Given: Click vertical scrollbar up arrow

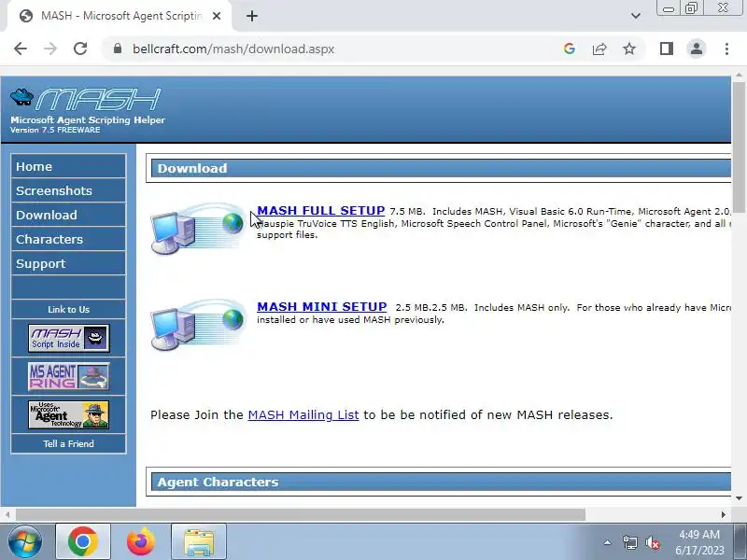Looking at the screenshot, I should coord(739,76).
